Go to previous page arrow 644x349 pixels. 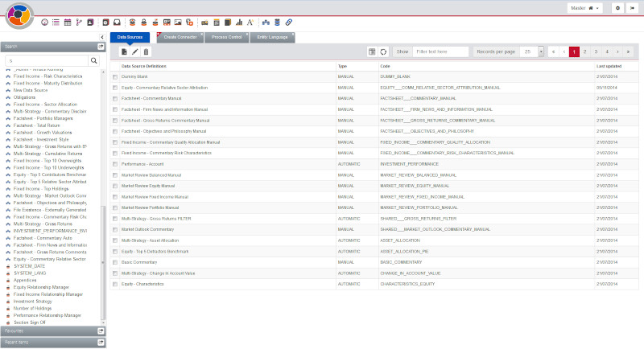point(564,51)
